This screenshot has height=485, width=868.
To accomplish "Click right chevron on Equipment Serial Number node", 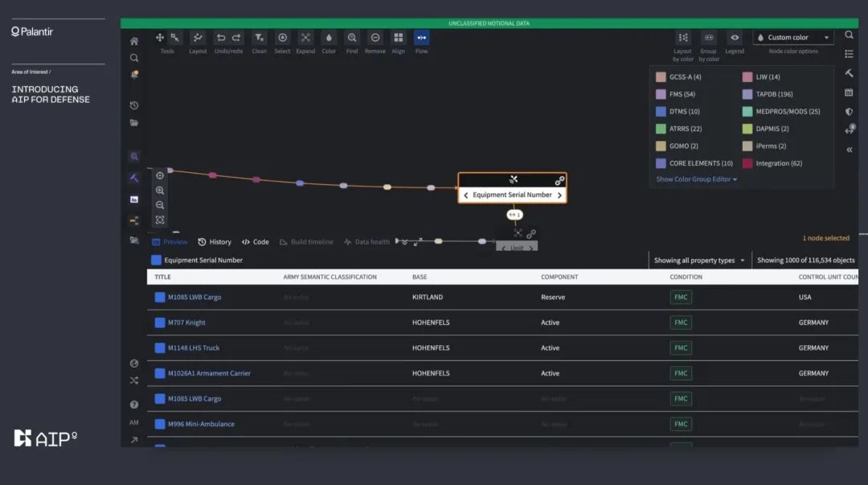I will (x=559, y=195).
